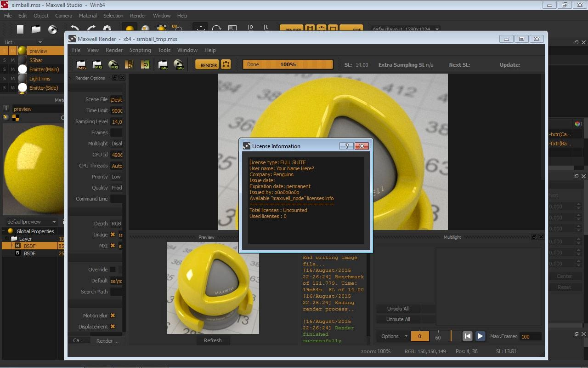Click the Emitter(Side) white sphere icon
The image size is (588, 368).
tap(23, 87)
